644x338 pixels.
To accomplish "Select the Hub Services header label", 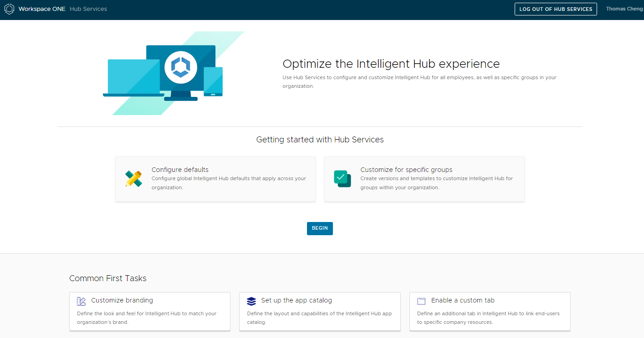I will pyautogui.click(x=88, y=9).
